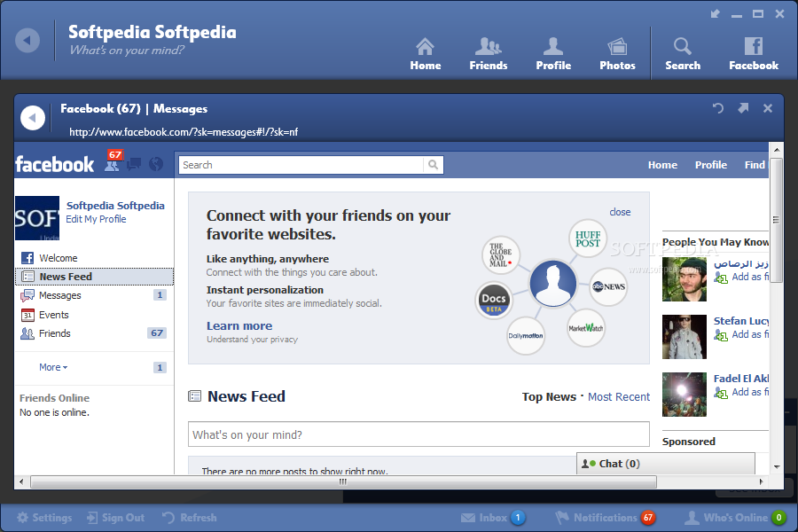Screen dimensions: 798x532
Task: Click the MarketWatch bubble
Action: pyautogui.click(x=586, y=328)
